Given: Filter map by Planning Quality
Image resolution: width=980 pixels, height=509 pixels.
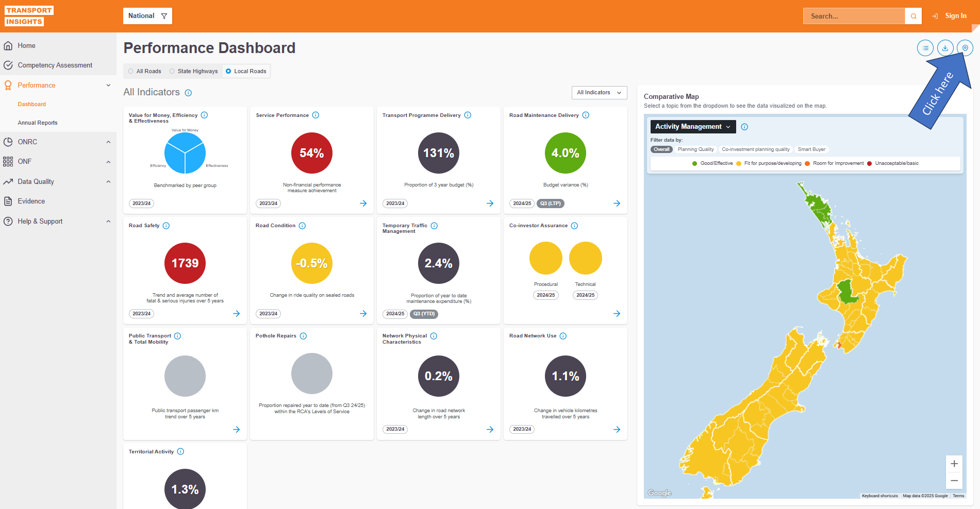Looking at the screenshot, I should 695,149.
